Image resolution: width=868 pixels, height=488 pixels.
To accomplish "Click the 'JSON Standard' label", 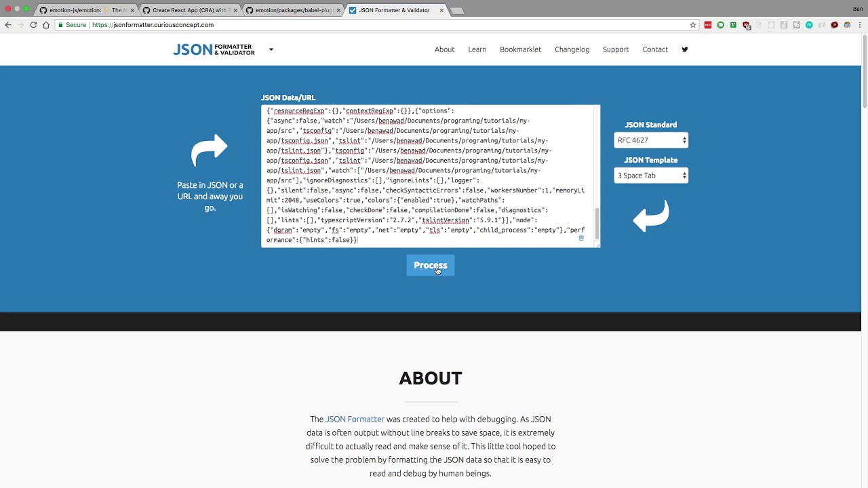I will pos(651,125).
